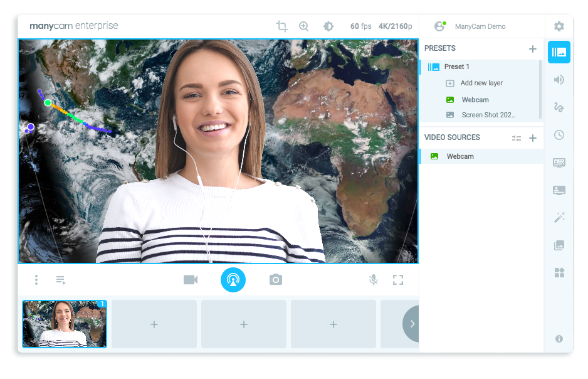Add preset in the third empty slot
This screenshot has width=588, height=379.
click(x=244, y=324)
